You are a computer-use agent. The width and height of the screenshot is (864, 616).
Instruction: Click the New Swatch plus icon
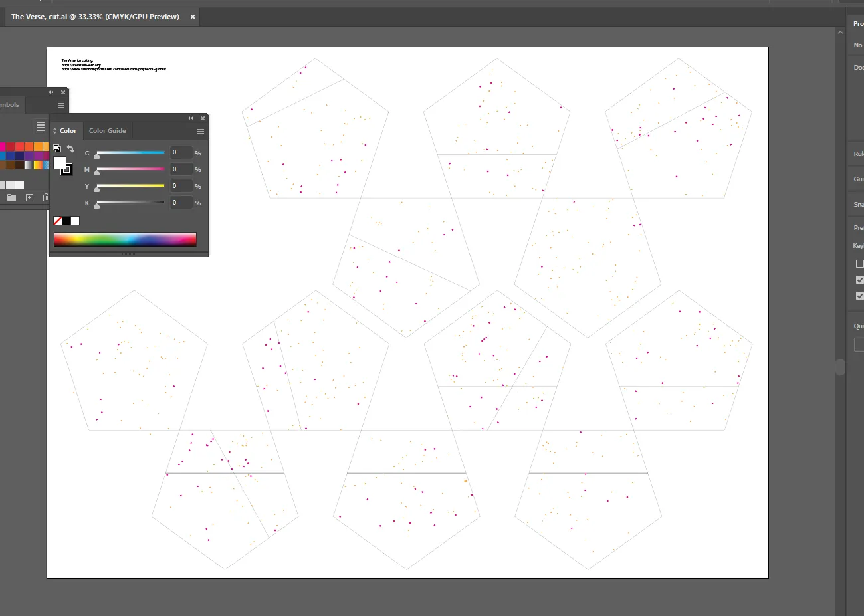(x=29, y=197)
